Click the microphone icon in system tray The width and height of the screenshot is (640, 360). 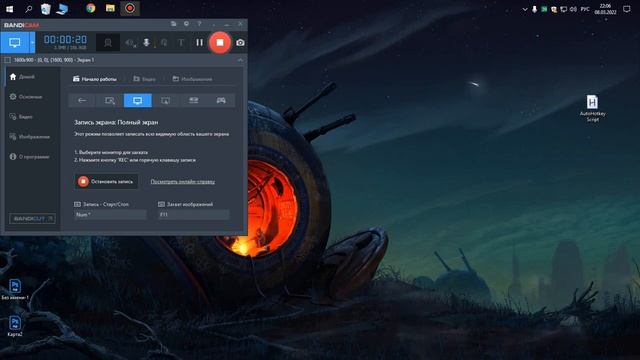534,9
